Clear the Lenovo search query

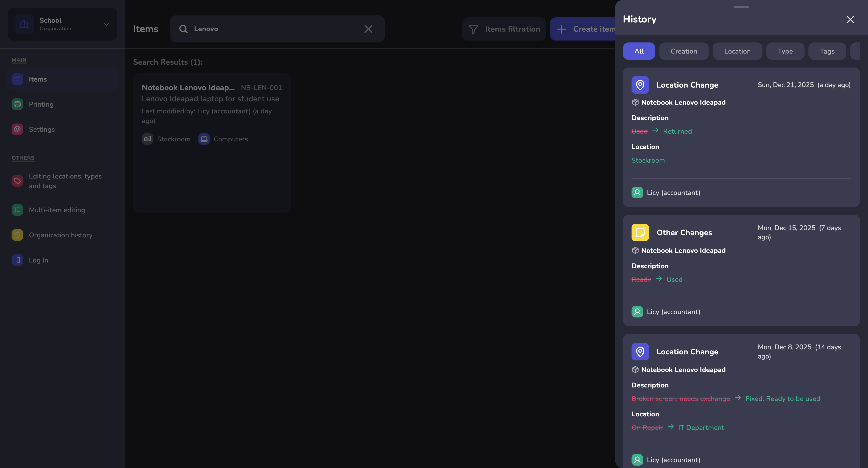(x=368, y=29)
